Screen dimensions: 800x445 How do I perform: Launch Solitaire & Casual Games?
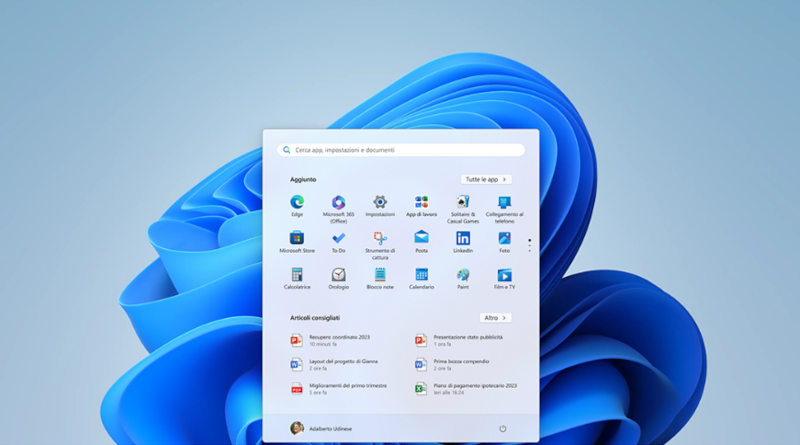[x=463, y=209]
